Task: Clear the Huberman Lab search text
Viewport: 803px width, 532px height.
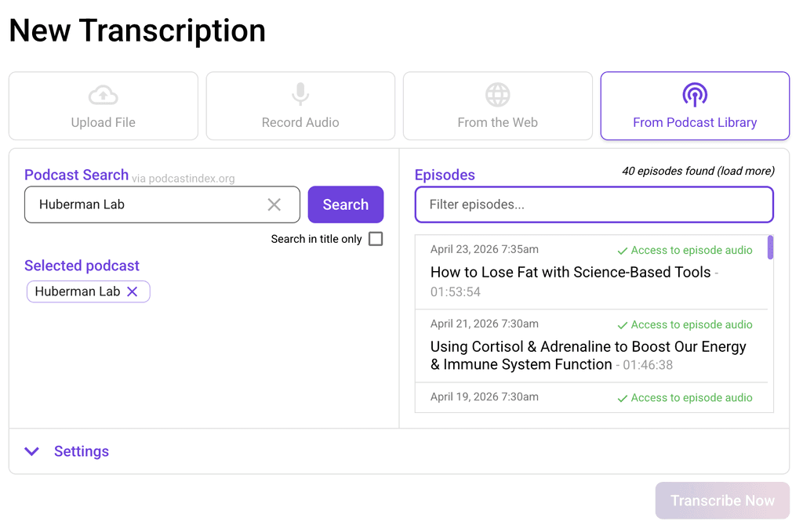Action: point(274,204)
